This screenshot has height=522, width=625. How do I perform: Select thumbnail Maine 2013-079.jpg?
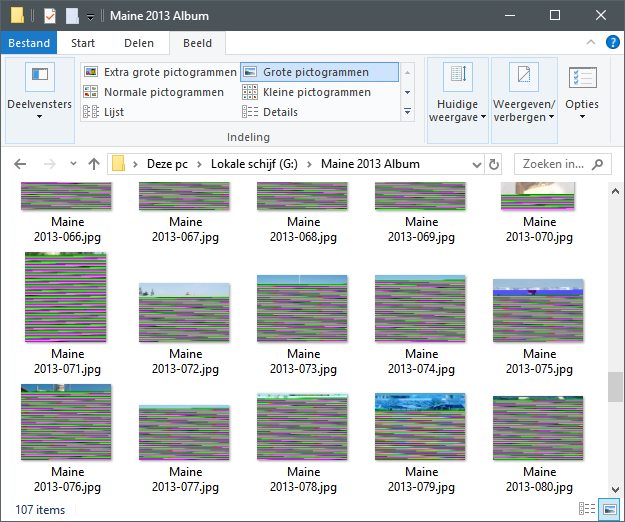point(420,427)
